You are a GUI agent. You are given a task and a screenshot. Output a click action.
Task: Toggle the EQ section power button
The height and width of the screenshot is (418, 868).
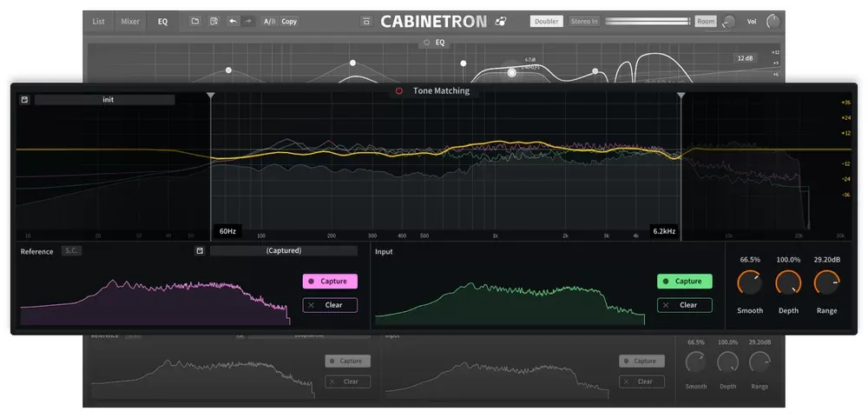click(426, 42)
